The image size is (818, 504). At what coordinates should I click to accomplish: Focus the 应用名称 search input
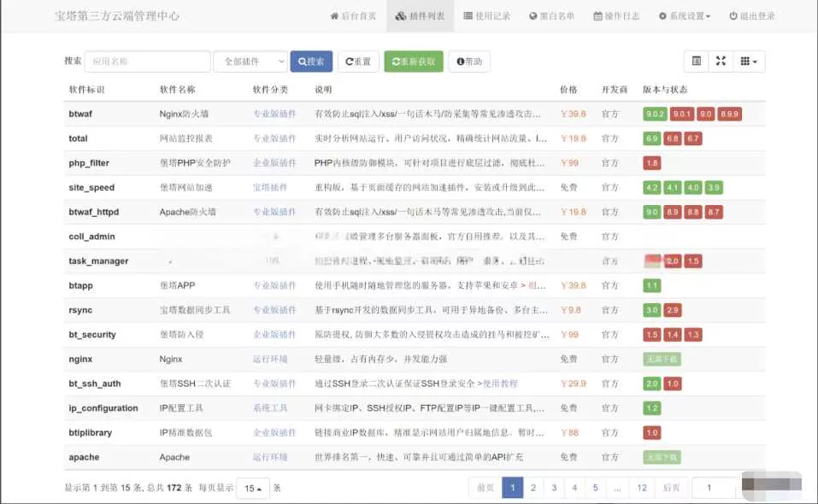pos(148,62)
